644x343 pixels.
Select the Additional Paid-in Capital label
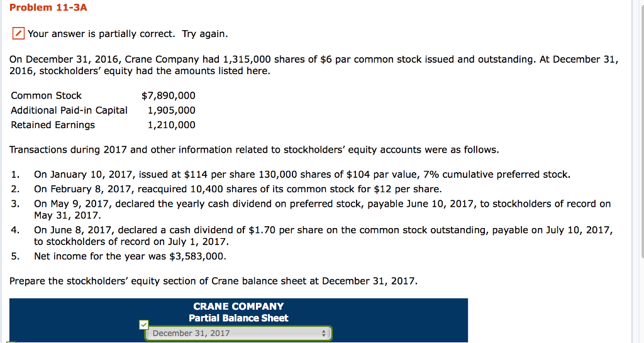pyautogui.click(x=69, y=110)
